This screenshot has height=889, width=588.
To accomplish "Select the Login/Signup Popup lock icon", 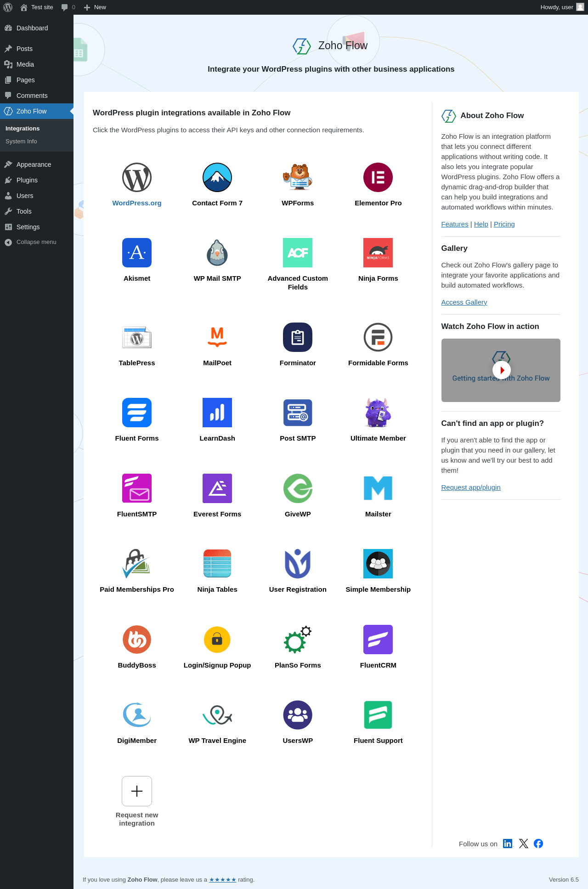I will point(217,640).
